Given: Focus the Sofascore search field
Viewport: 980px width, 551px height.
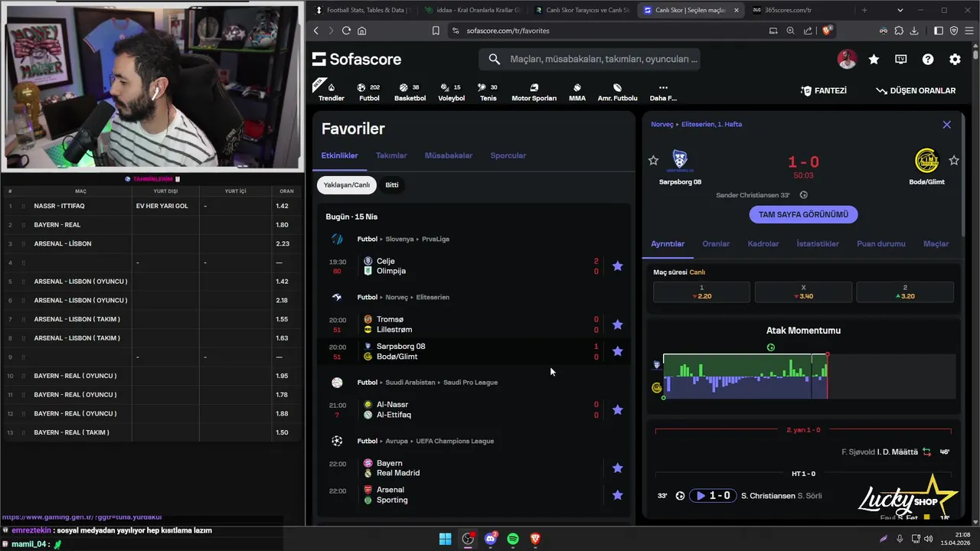Looking at the screenshot, I should (x=590, y=59).
